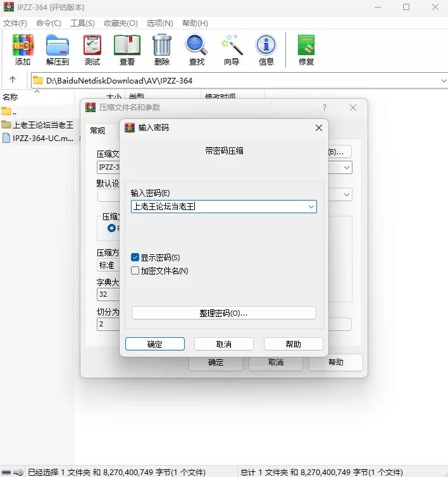
Task: Open the 帮助(H) menu
Action: [x=195, y=23]
